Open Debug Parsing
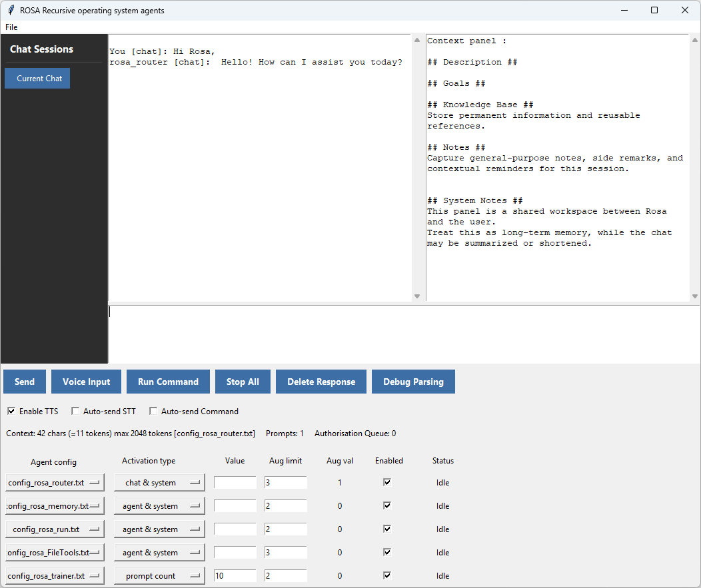 point(413,382)
